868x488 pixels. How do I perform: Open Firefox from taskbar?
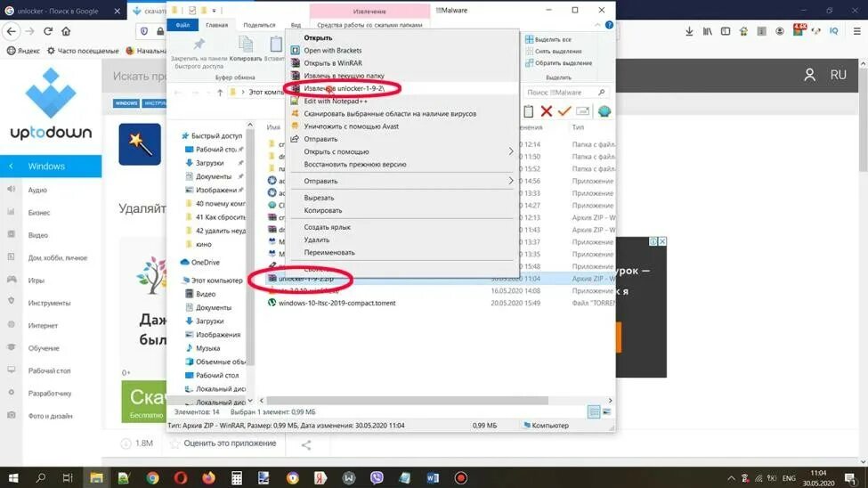click(x=208, y=477)
